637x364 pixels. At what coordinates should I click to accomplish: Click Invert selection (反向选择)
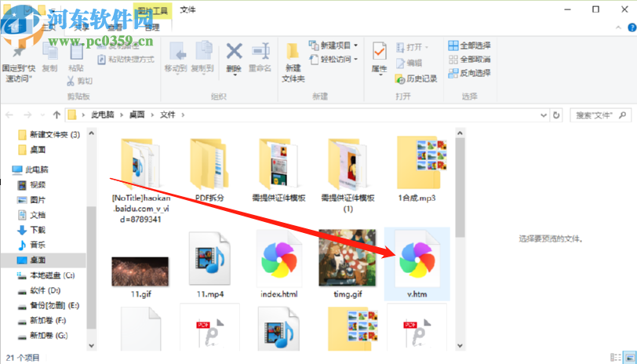pos(470,73)
